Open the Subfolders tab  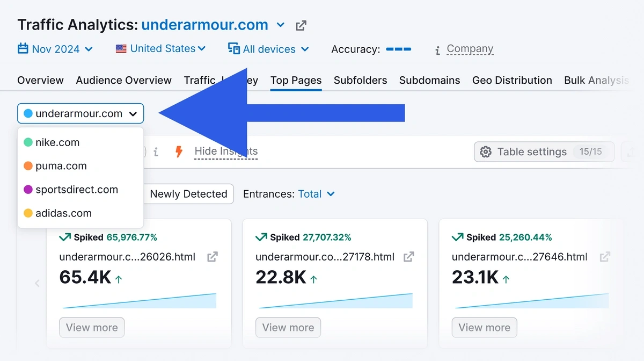pyautogui.click(x=360, y=80)
